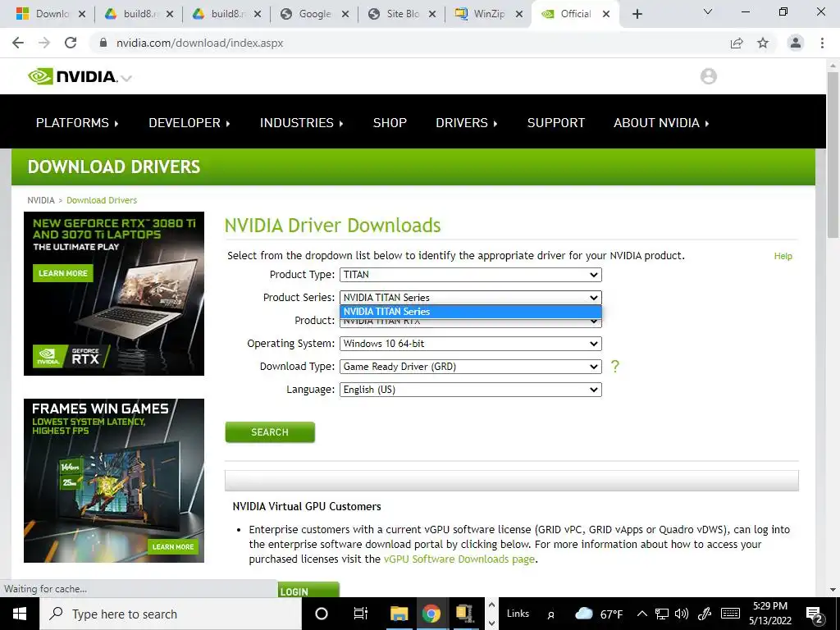Open the Chrome profile icon

tap(796, 43)
